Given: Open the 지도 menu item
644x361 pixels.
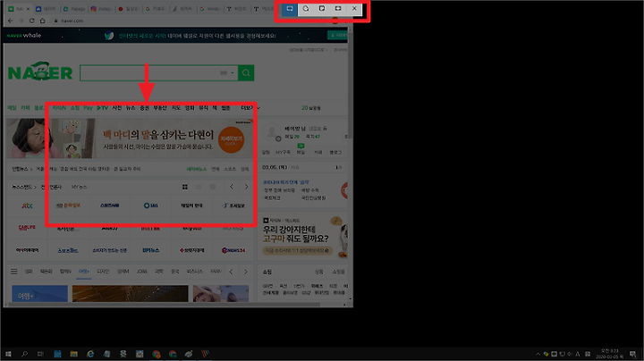Looking at the screenshot, I should point(176,108).
